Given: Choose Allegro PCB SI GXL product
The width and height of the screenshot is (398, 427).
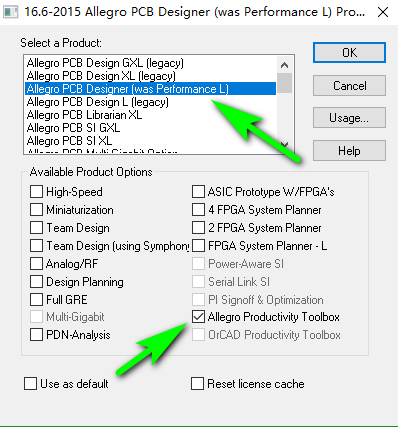Looking at the screenshot, I should (x=150, y=128).
